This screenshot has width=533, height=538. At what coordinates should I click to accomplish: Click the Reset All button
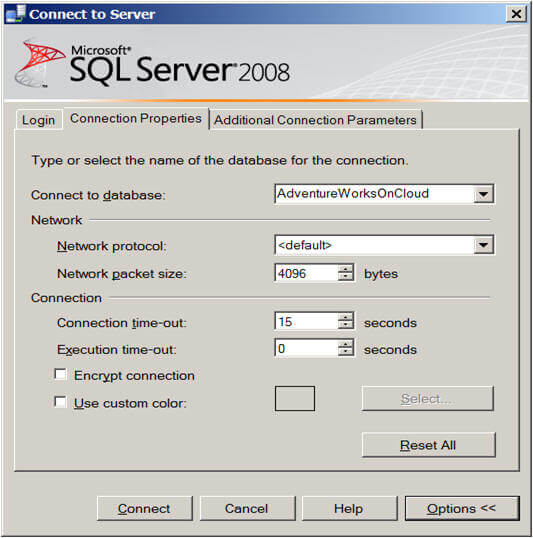click(x=428, y=445)
